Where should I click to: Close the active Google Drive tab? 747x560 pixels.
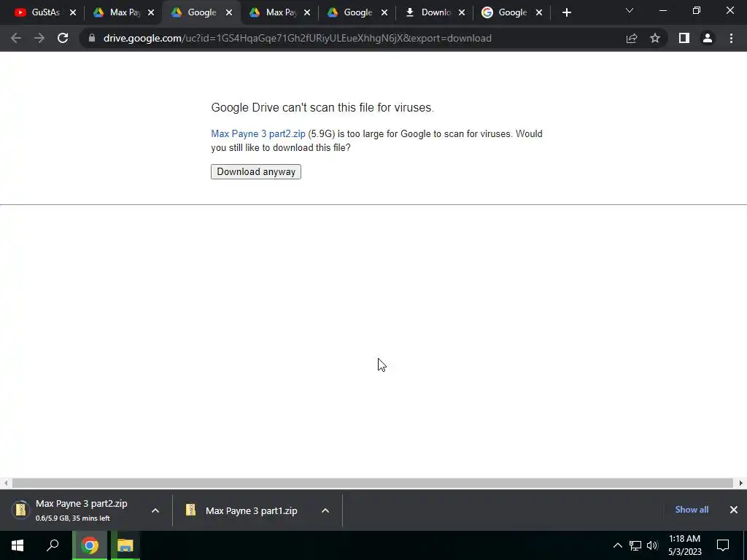(229, 13)
